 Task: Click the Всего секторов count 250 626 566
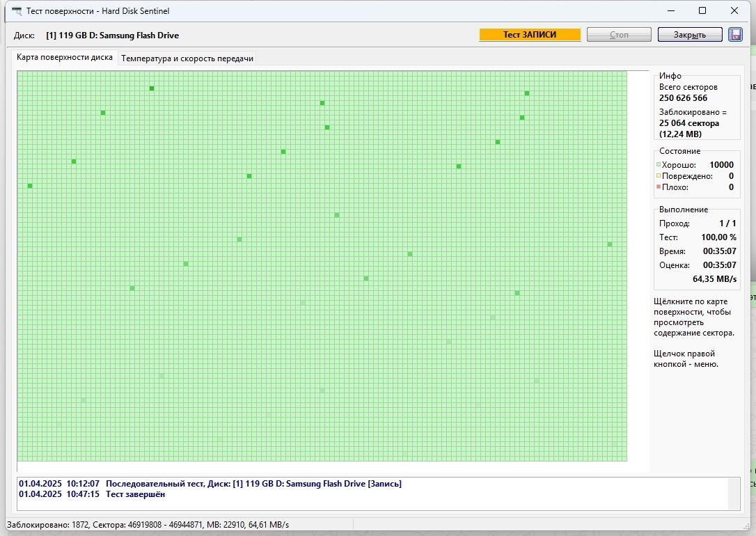(x=683, y=98)
